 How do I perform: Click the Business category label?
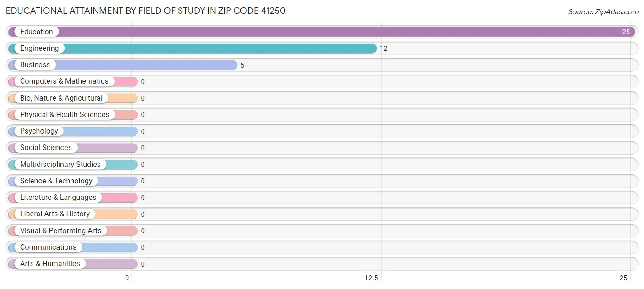(x=35, y=65)
